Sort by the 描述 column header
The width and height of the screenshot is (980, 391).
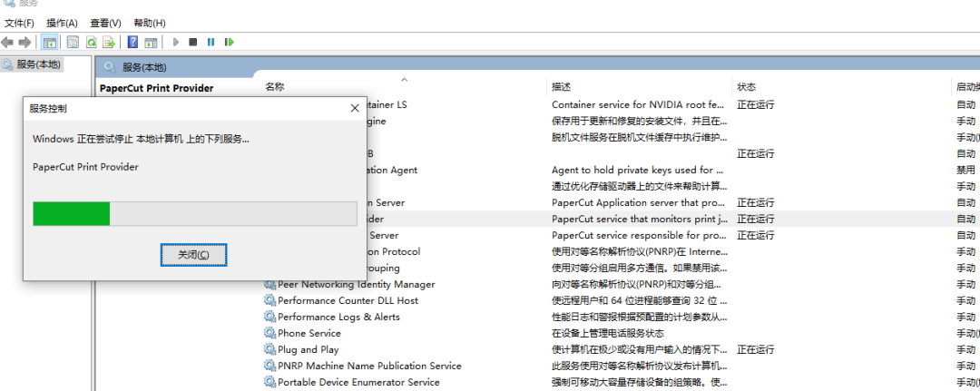tap(562, 87)
